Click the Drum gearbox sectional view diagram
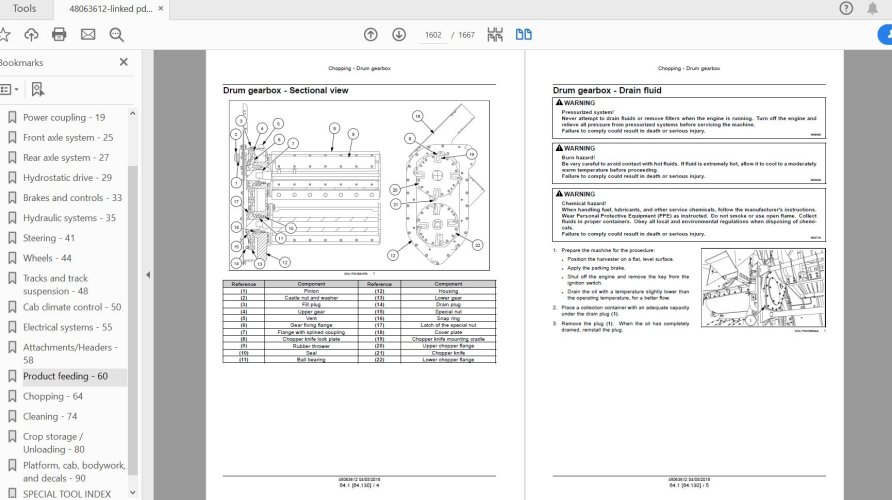 (x=359, y=185)
